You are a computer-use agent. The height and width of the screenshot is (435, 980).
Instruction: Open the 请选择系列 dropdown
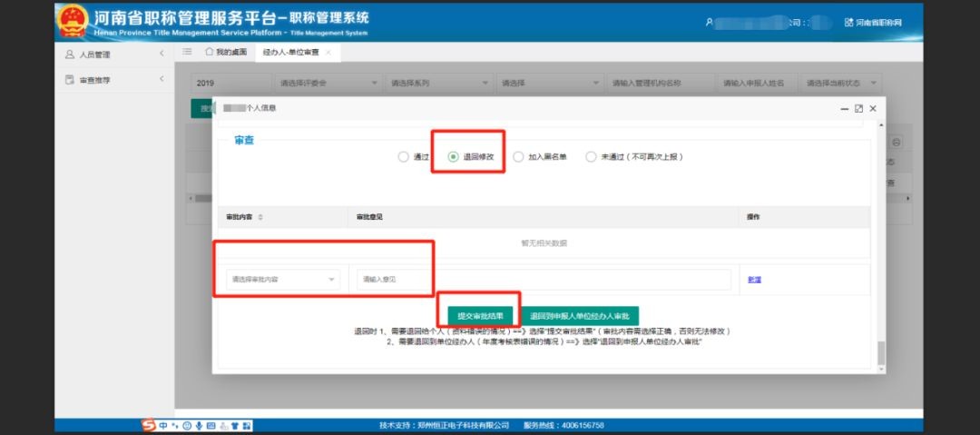(437, 83)
